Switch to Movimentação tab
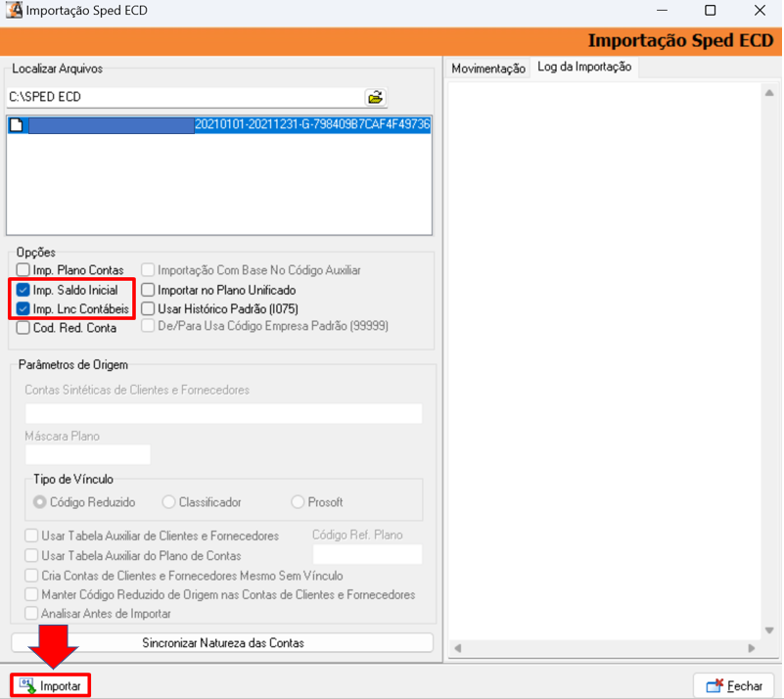Image resolution: width=784 pixels, height=699 pixels. pos(488,69)
